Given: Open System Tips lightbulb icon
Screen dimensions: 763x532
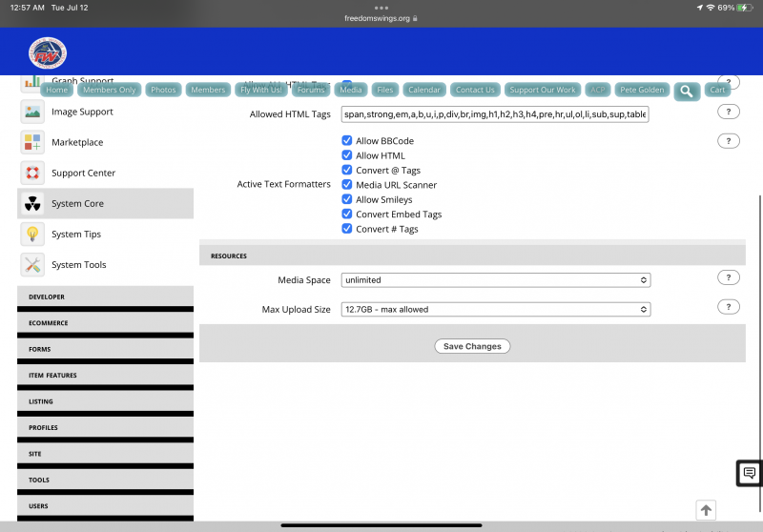Looking at the screenshot, I should (x=32, y=235).
